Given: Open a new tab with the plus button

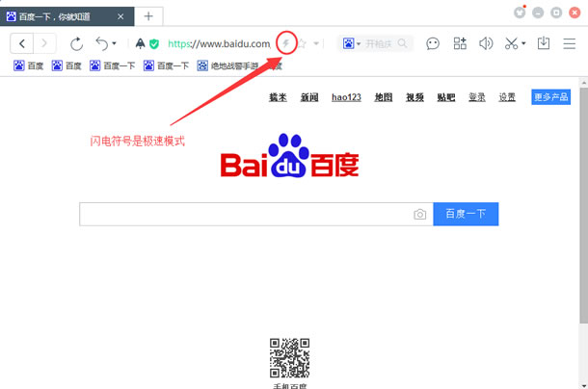Looking at the screenshot, I should tap(148, 16).
